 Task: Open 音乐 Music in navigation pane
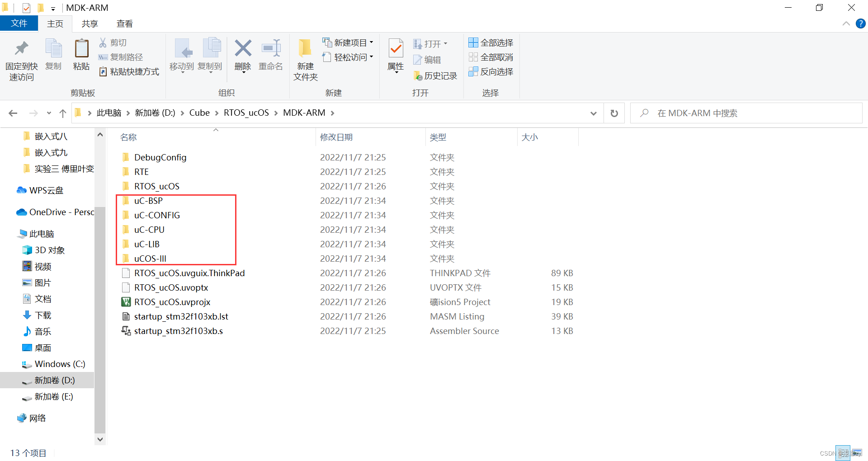click(x=38, y=331)
